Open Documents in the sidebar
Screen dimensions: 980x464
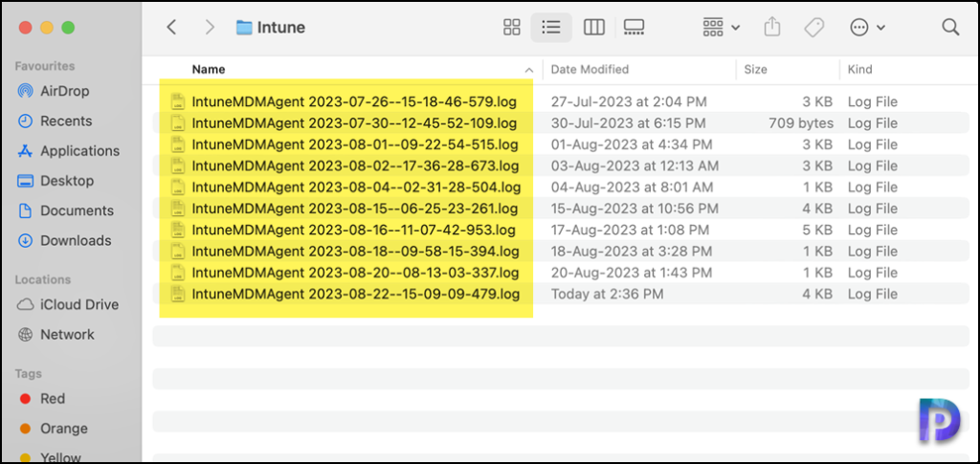point(66,211)
